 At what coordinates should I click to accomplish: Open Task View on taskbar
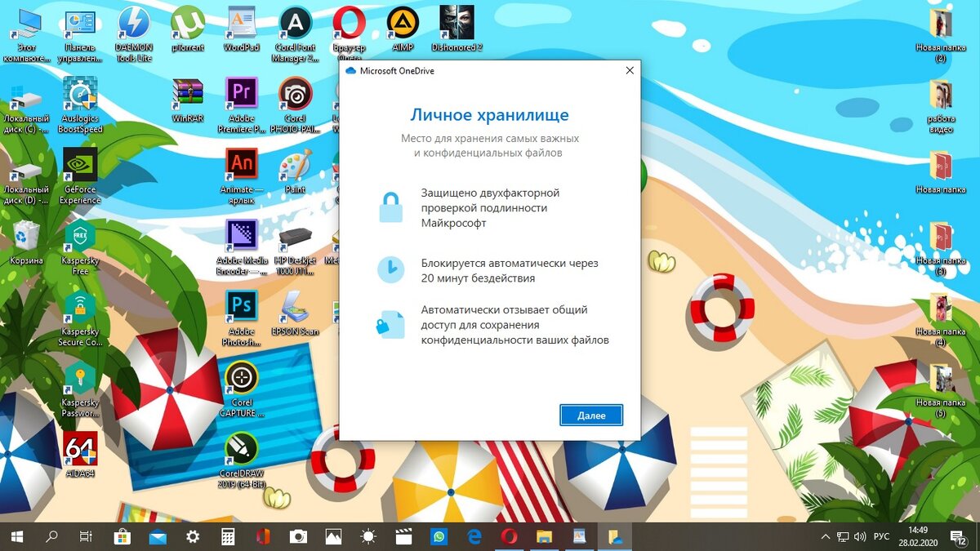pyautogui.click(x=86, y=536)
